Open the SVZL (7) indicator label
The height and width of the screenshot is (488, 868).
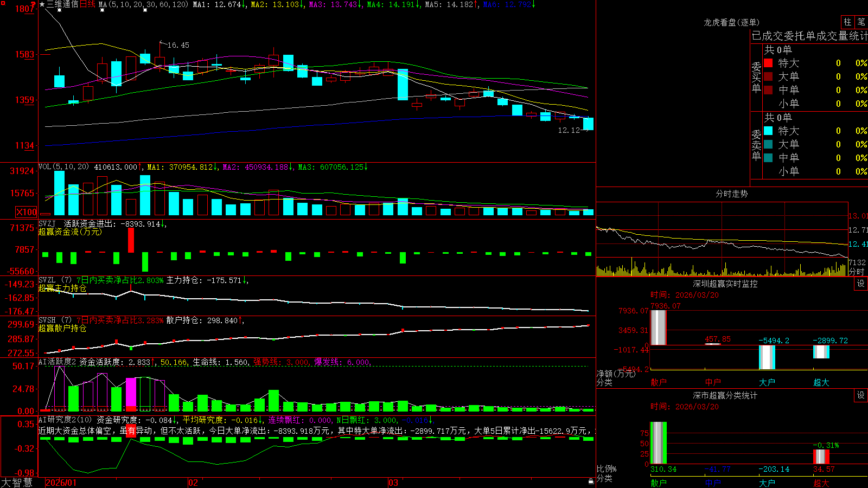tap(55, 280)
